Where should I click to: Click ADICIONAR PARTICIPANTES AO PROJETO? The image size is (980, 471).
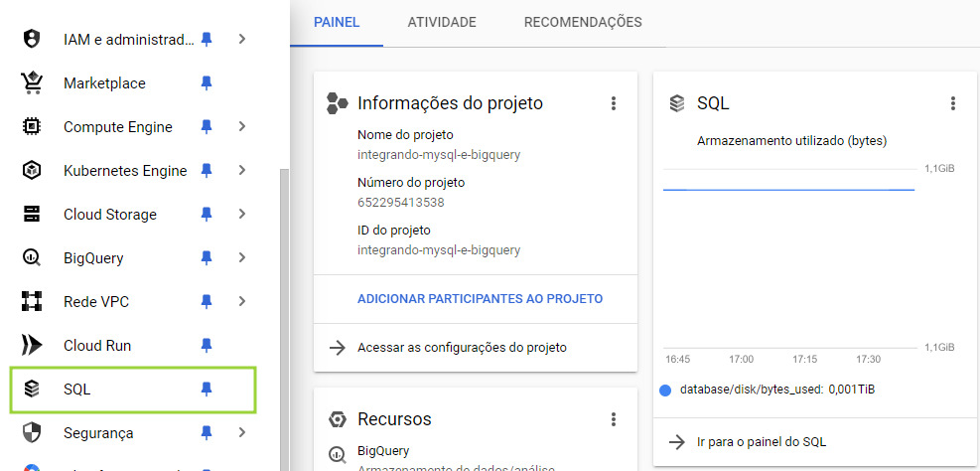click(x=480, y=299)
